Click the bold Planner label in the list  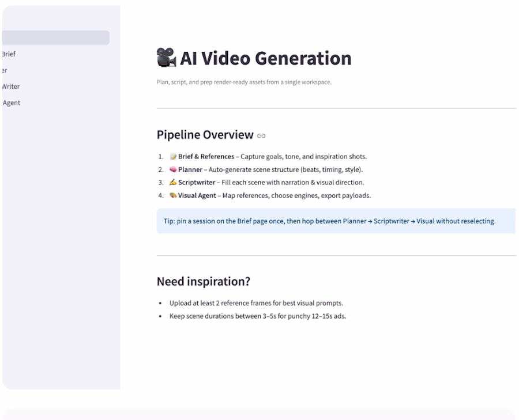pyautogui.click(x=190, y=170)
